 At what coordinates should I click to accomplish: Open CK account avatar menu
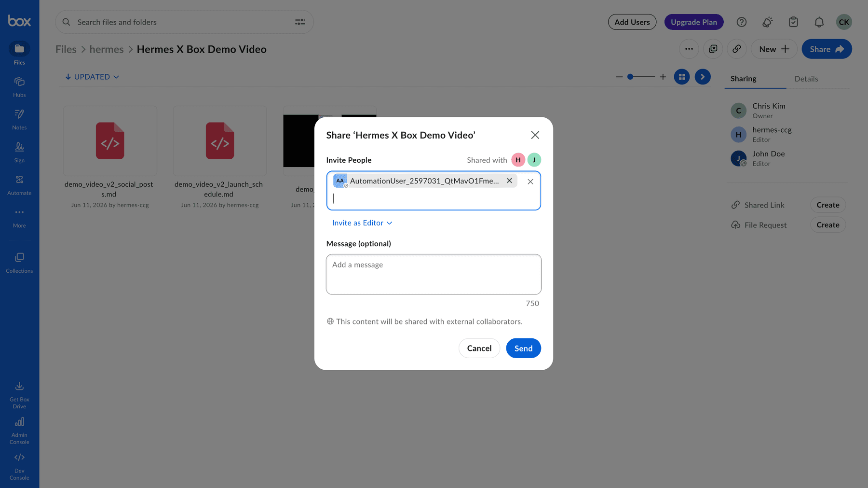844,22
